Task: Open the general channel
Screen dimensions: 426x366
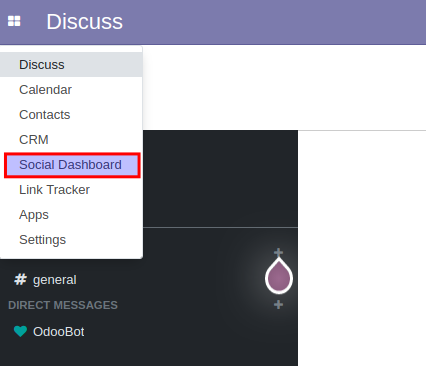Action: pyautogui.click(x=55, y=280)
